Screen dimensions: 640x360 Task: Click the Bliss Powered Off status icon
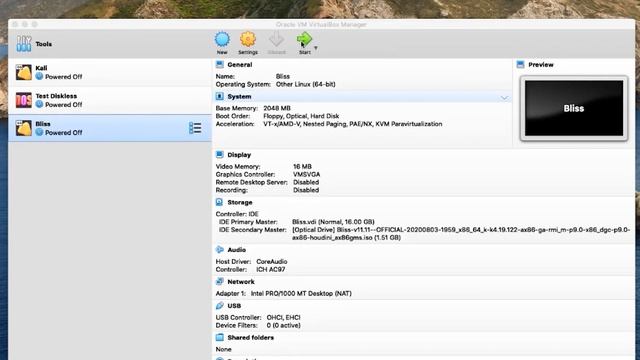[x=39, y=132]
